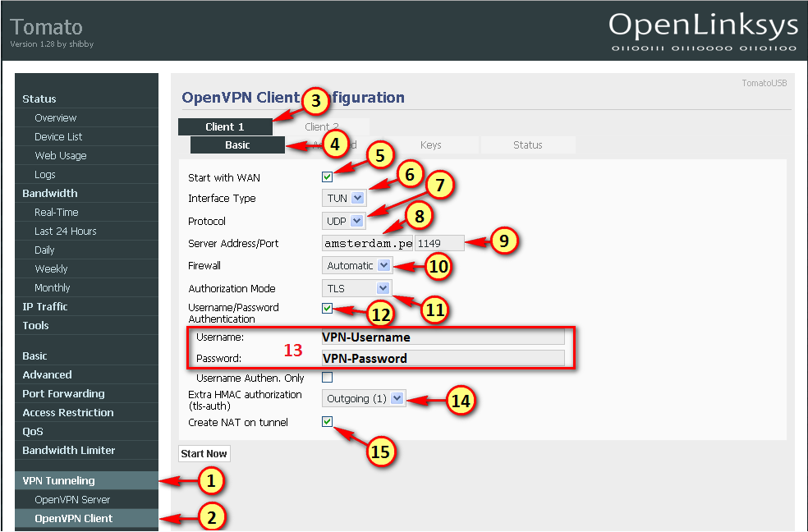Click the Start Now button

(204, 454)
